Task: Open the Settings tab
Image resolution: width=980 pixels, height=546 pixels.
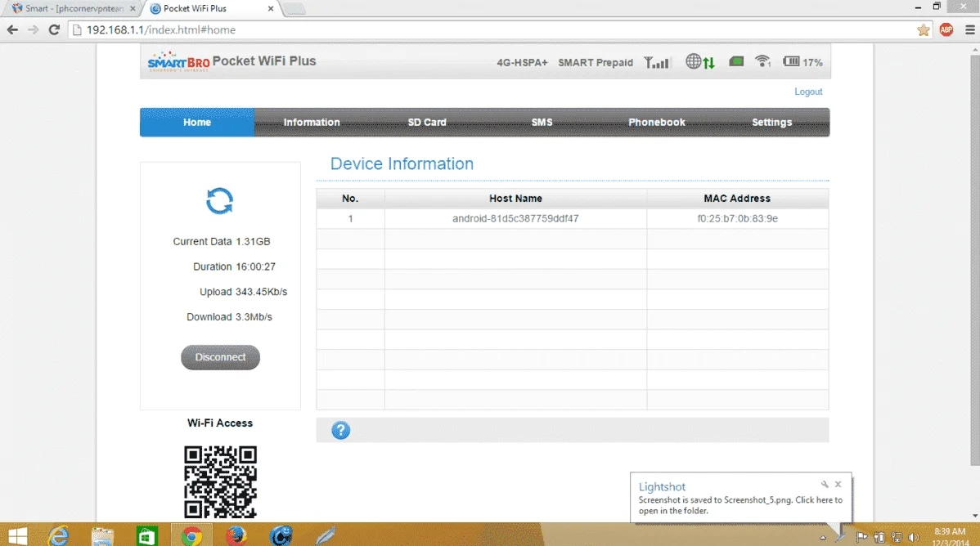Action: tap(772, 123)
